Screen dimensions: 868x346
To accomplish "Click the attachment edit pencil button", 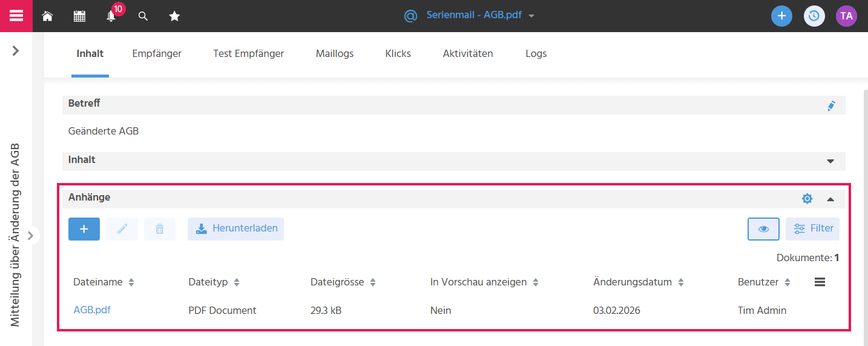I will (x=122, y=229).
